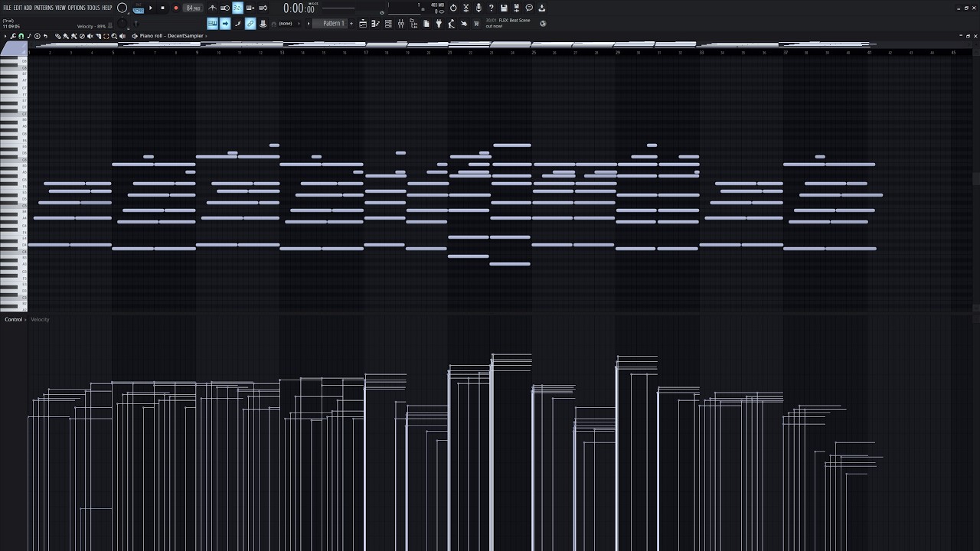Screen dimensions: 980x551
Task: Click the Stop button
Action: coord(162,8)
